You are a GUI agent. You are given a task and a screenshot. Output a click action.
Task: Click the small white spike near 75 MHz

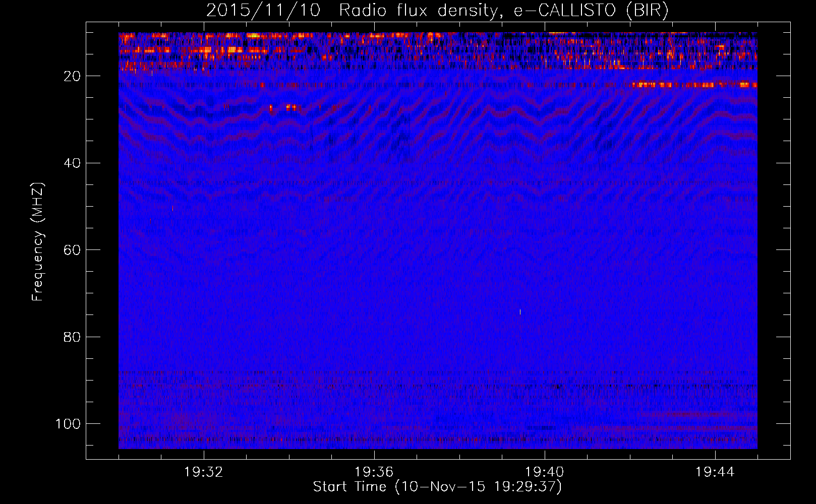tap(520, 312)
